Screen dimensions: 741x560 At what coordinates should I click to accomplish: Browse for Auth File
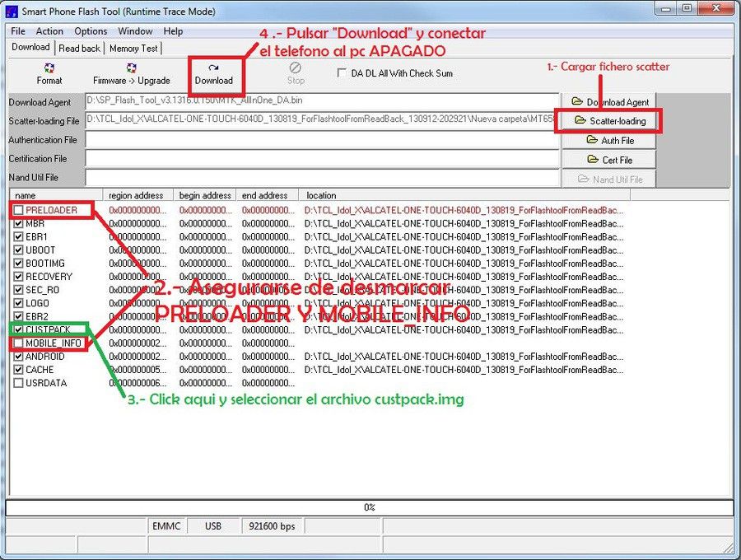[608, 140]
